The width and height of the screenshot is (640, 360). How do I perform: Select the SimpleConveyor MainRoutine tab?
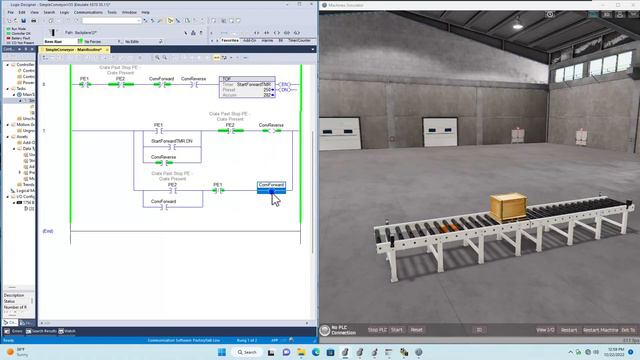pyautogui.click(x=73, y=49)
